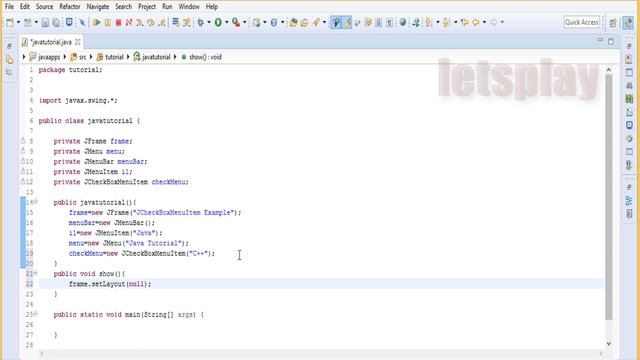
Task: Click the Save All toolbar icon
Action: [x=56, y=22]
